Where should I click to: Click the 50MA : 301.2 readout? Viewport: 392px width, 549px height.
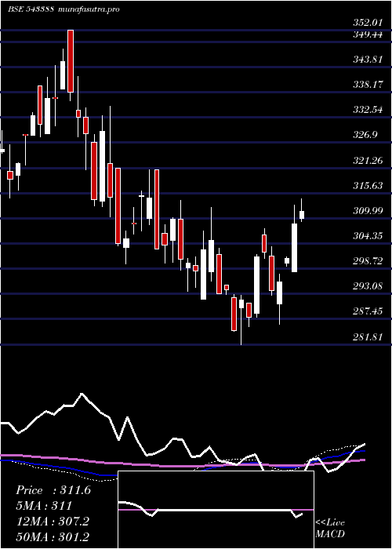52,537
